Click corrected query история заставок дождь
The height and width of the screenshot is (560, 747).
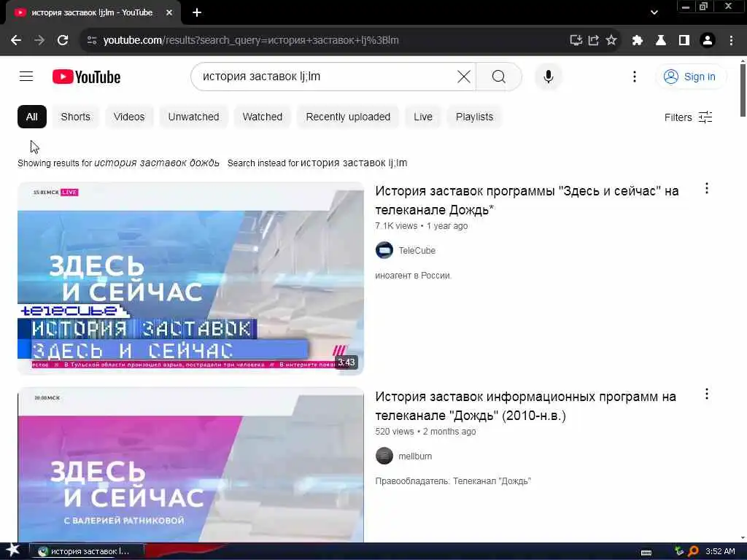(x=157, y=163)
